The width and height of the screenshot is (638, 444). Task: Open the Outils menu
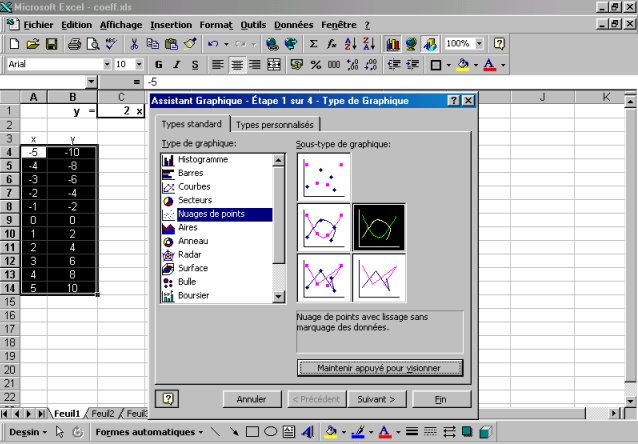(253, 25)
